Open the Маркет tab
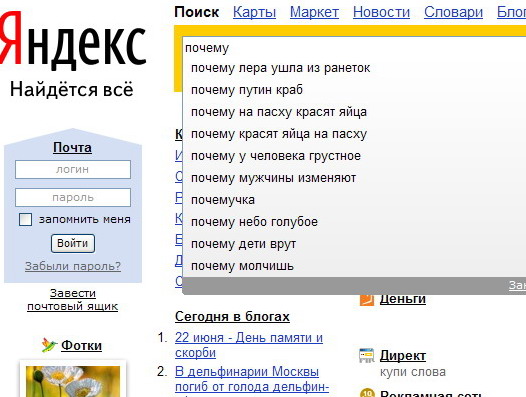 pyautogui.click(x=314, y=12)
